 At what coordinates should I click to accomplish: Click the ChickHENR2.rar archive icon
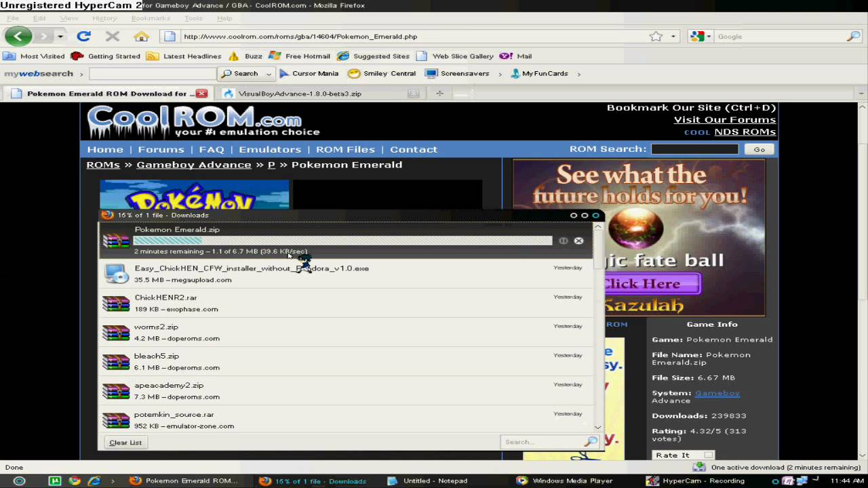(x=116, y=303)
